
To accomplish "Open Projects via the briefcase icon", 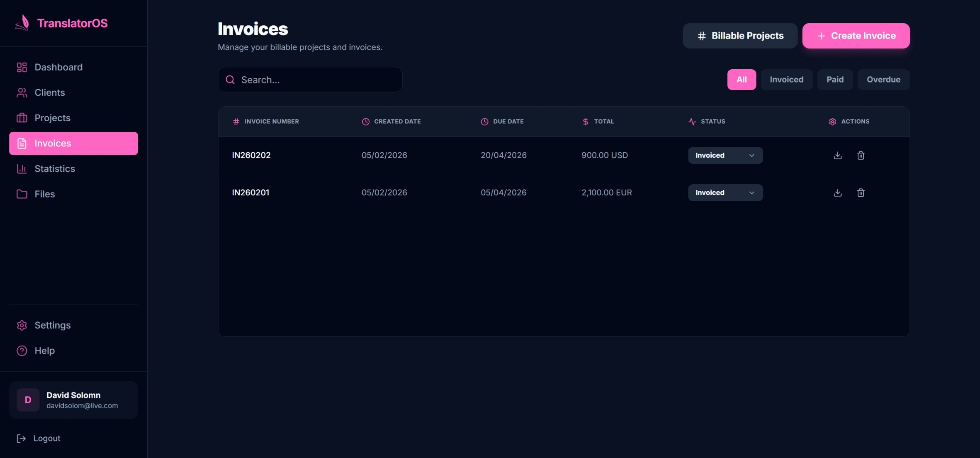I will tap(22, 118).
